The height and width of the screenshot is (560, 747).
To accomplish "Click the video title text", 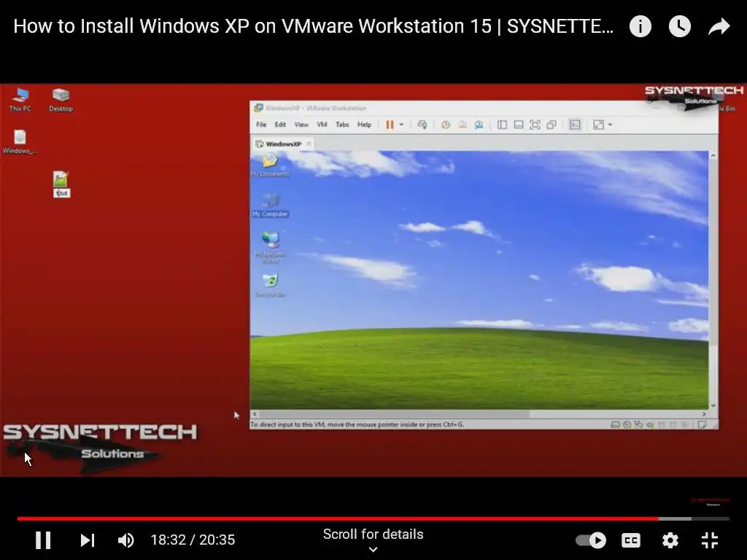I will pyautogui.click(x=314, y=26).
